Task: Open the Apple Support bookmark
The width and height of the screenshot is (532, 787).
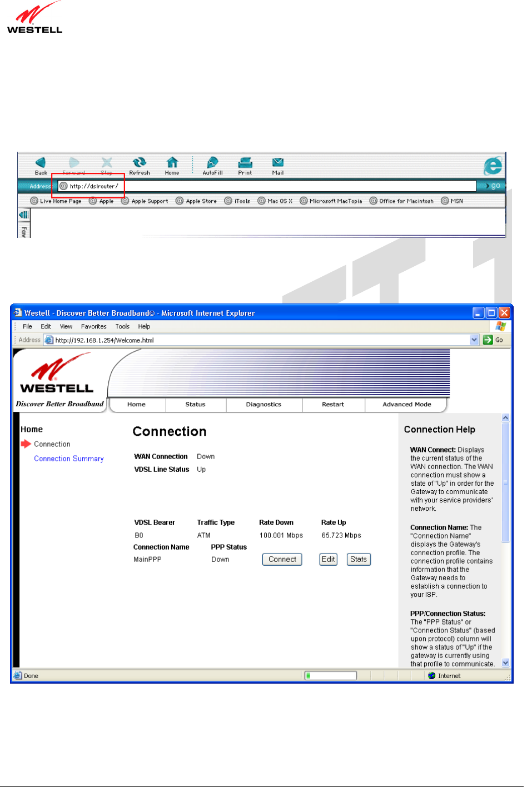Action: pos(145,201)
